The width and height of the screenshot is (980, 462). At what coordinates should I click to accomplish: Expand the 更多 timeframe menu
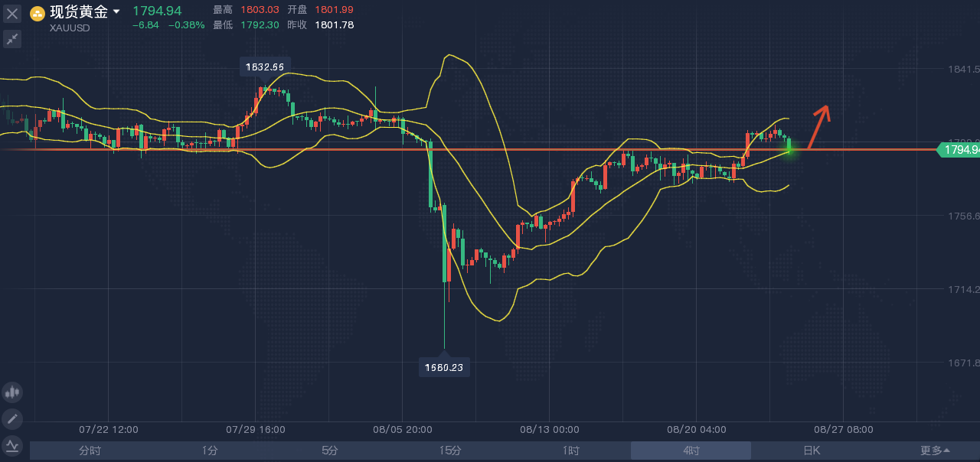coord(936,451)
